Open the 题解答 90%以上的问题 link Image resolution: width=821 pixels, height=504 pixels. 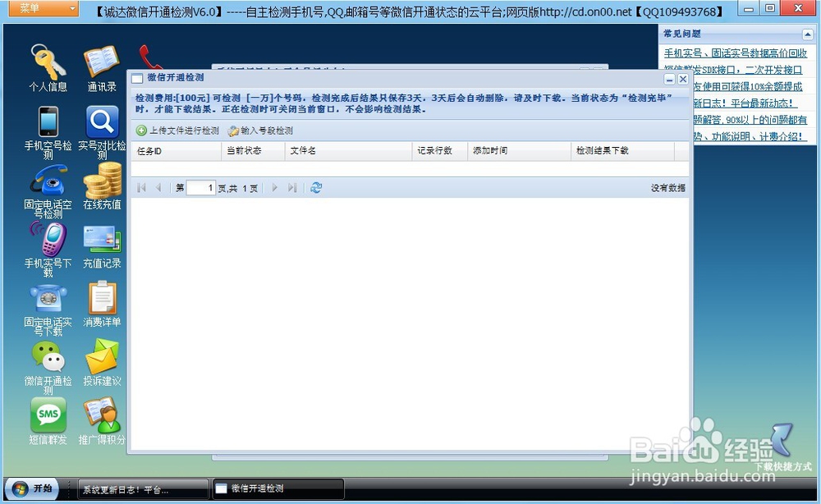pos(750,120)
